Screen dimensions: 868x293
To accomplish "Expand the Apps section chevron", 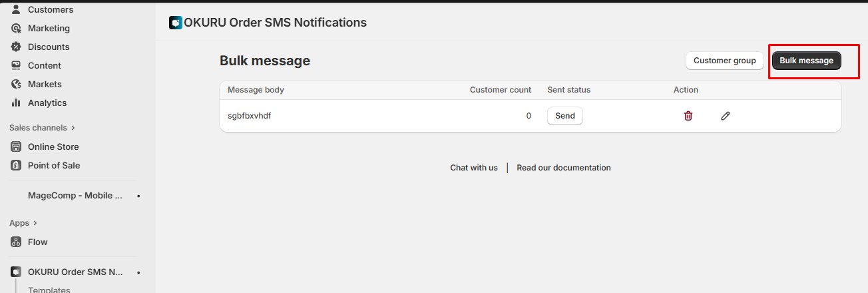I will 35,223.
